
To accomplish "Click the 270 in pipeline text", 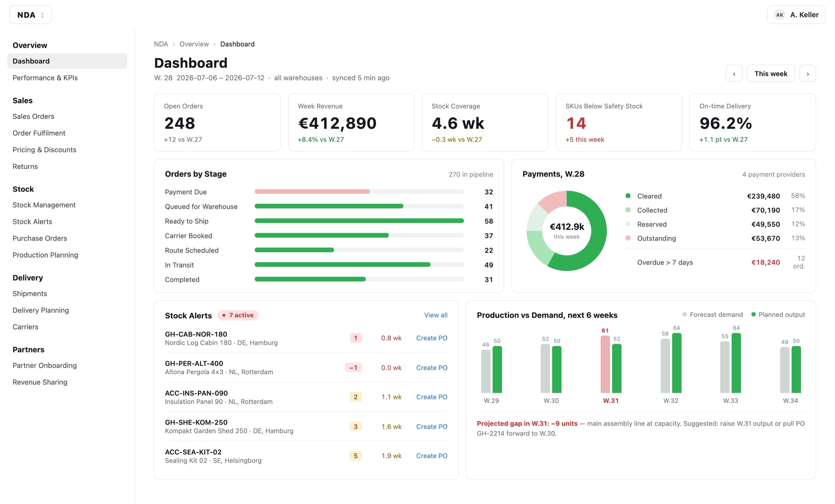I will coord(471,174).
